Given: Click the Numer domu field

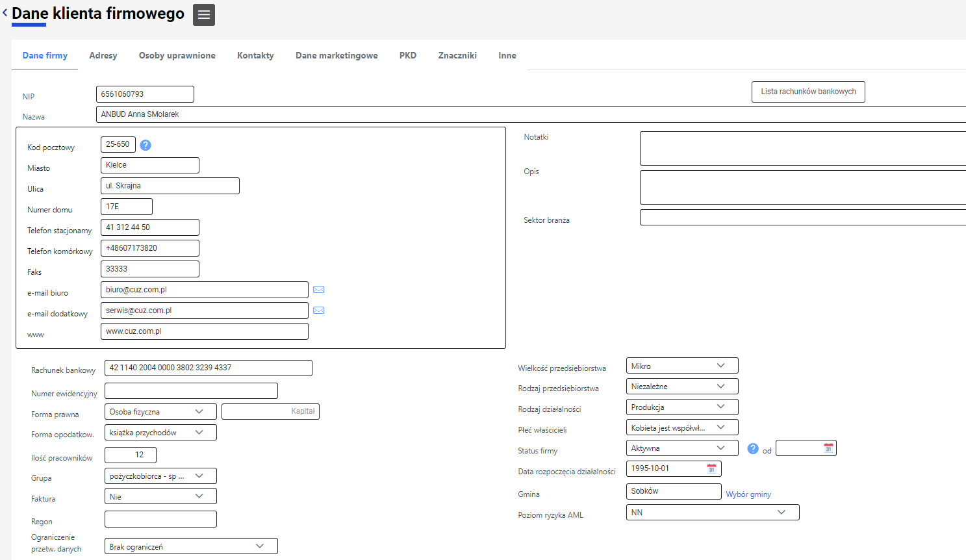Looking at the screenshot, I should click(127, 207).
